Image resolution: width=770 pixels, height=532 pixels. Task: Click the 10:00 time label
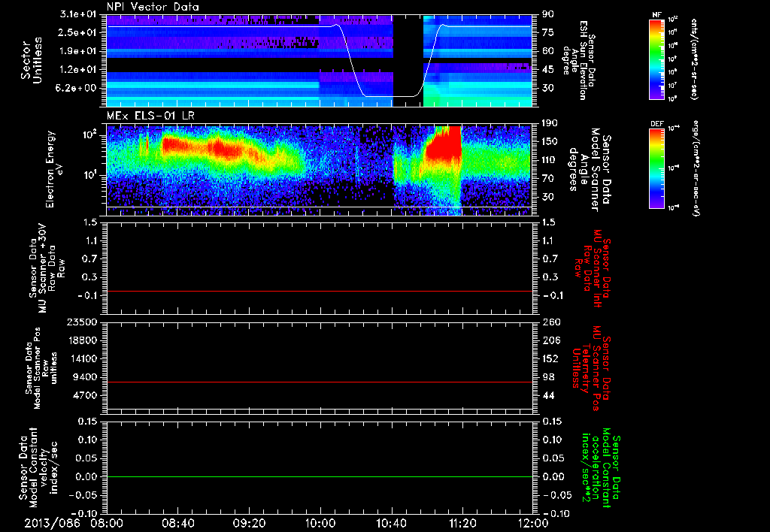[320, 523]
